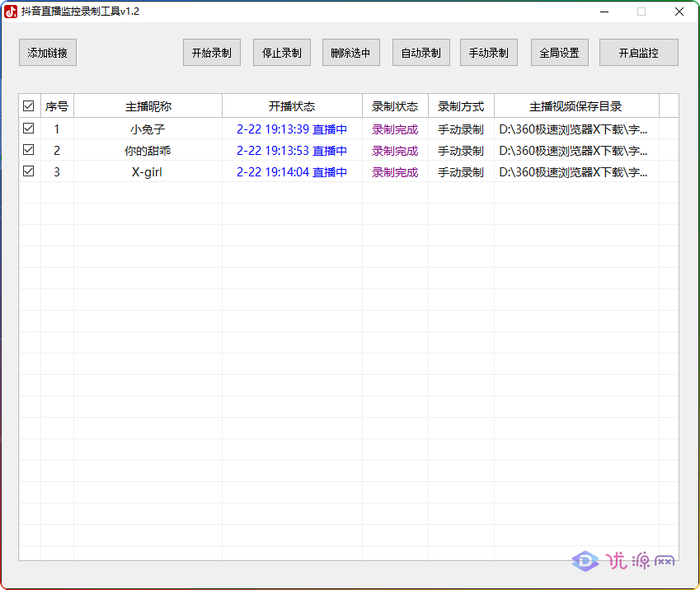Click sequence number 3 cell

click(57, 172)
